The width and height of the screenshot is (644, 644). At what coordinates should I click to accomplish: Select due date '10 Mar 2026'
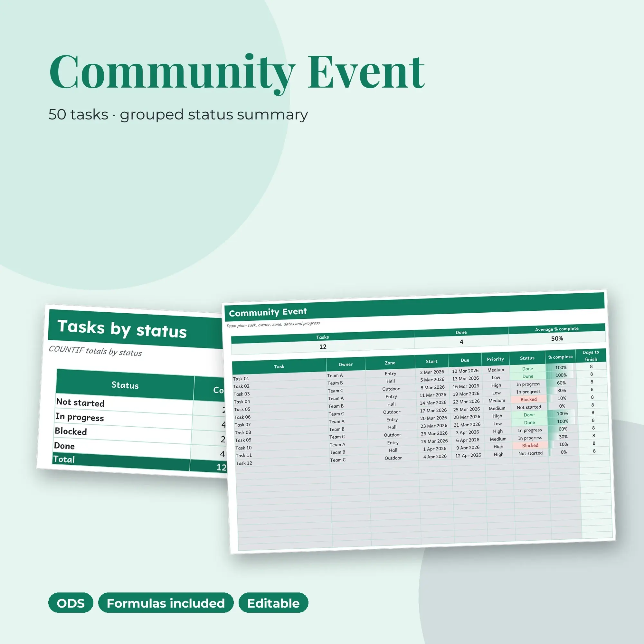click(x=465, y=371)
